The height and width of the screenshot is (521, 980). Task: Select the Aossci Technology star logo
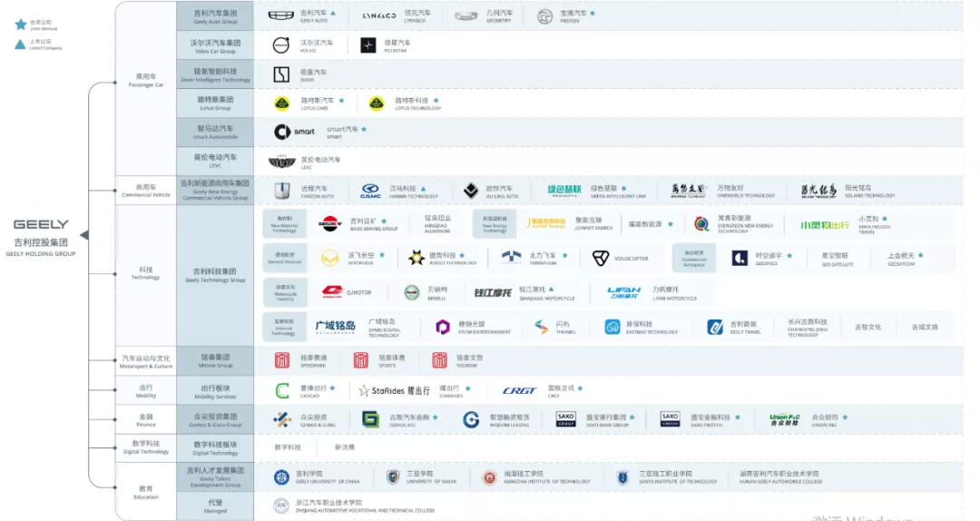point(416,258)
